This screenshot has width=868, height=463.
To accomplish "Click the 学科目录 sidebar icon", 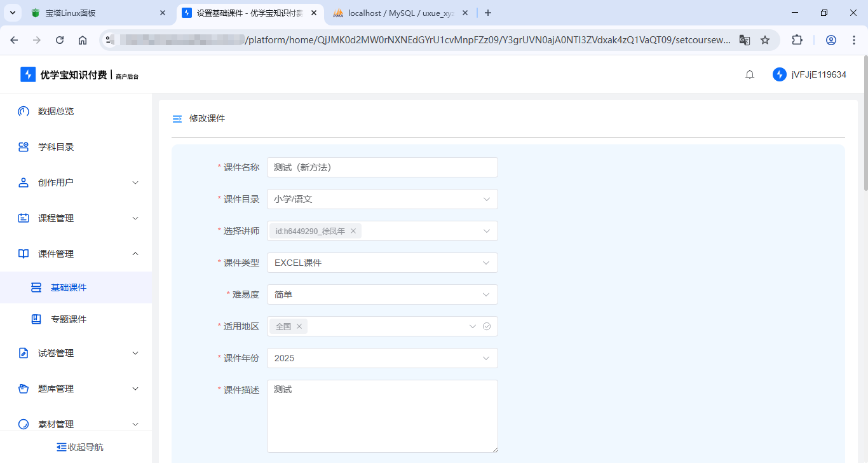I will [x=24, y=147].
